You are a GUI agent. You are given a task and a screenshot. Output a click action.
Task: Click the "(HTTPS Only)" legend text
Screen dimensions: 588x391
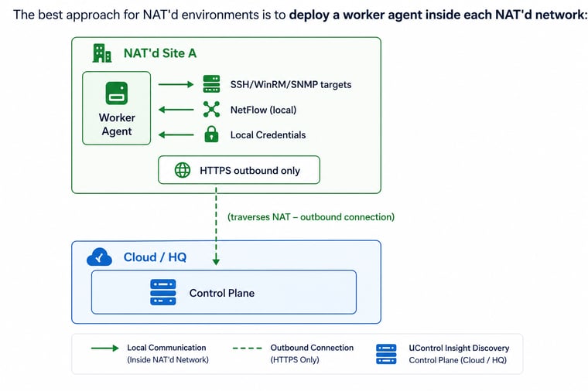pyautogui.click(x=295, y=360)
